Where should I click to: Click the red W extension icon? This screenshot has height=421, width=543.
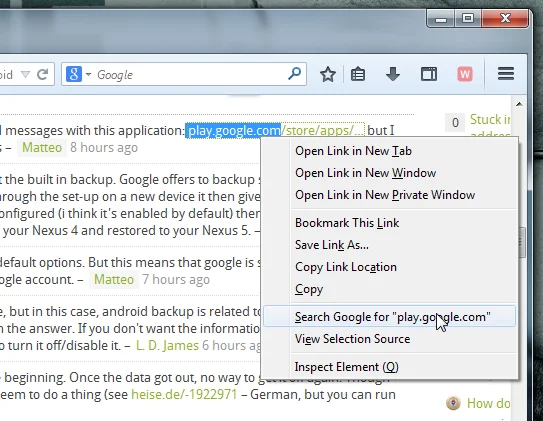coord(465,74)
